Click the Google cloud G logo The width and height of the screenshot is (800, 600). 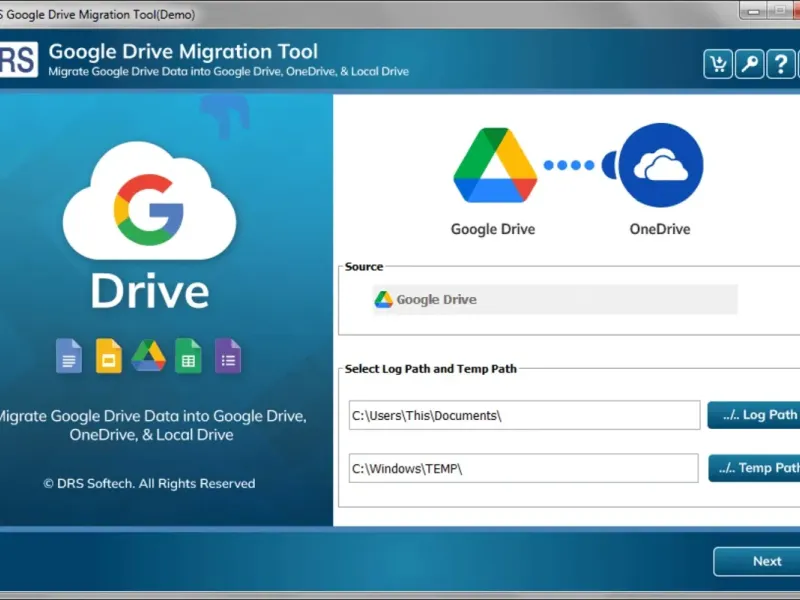click(149, 202)
